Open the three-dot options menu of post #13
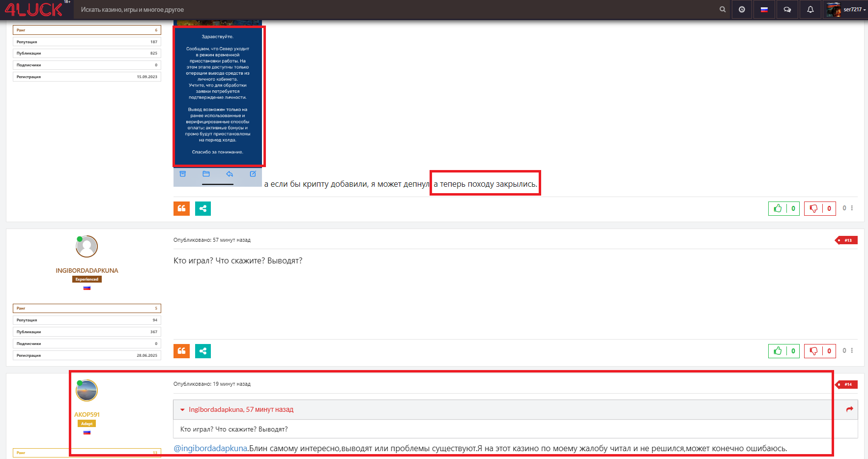The height and width of the screenshot is (459, 868). [852, 351]
